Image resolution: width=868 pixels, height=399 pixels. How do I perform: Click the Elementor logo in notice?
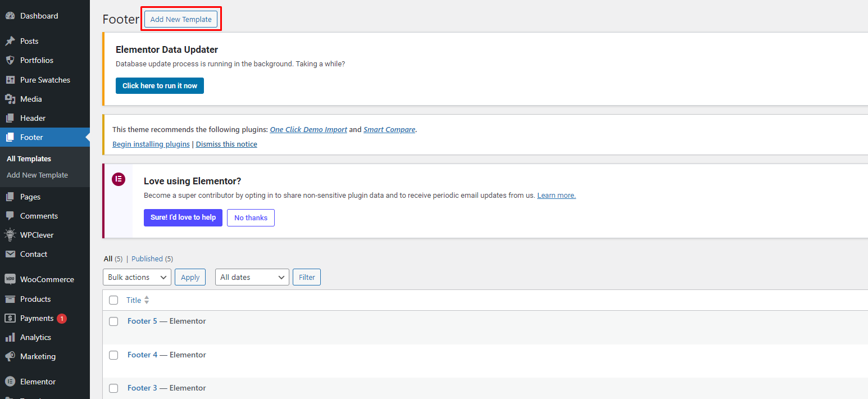click(x=118, y=180)
